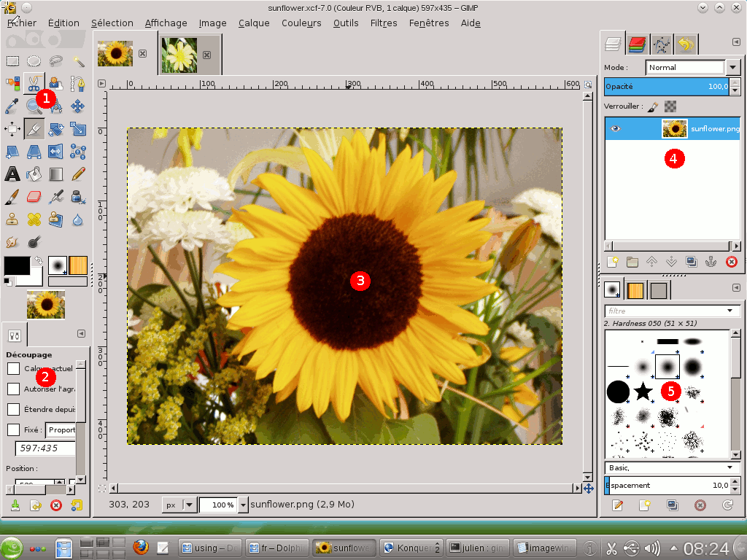Enable the 'Fixé' checkbox

click(x=13, y=430)
